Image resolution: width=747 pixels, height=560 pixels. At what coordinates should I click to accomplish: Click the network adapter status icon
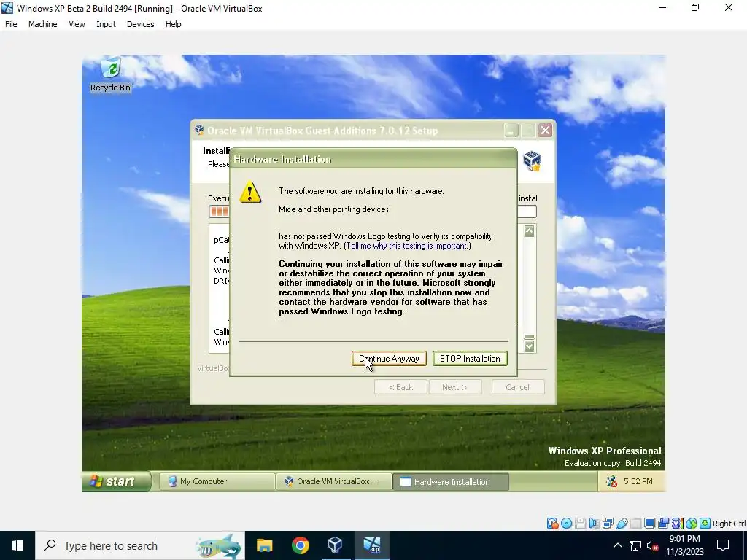coord(608,524)
